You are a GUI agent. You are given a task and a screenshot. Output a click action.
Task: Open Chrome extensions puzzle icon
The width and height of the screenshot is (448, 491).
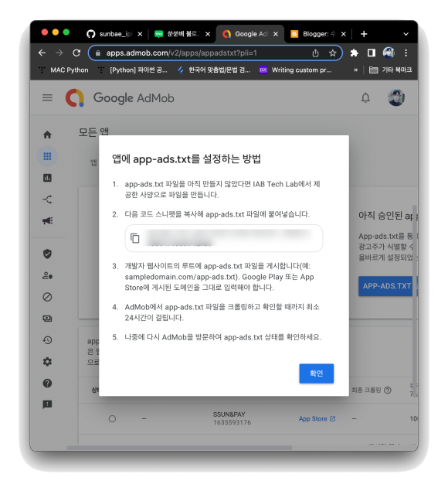(x=354, y=53)
